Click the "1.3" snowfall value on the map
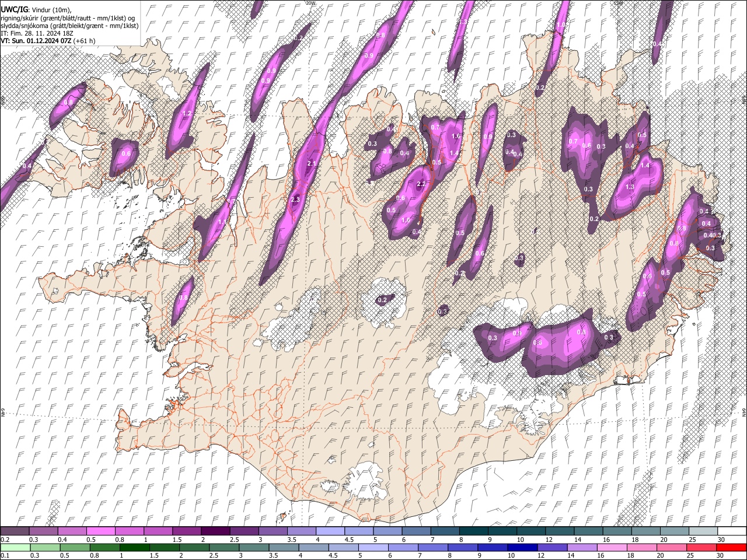This screenshot has width=747, height=560. click(630, 187)
